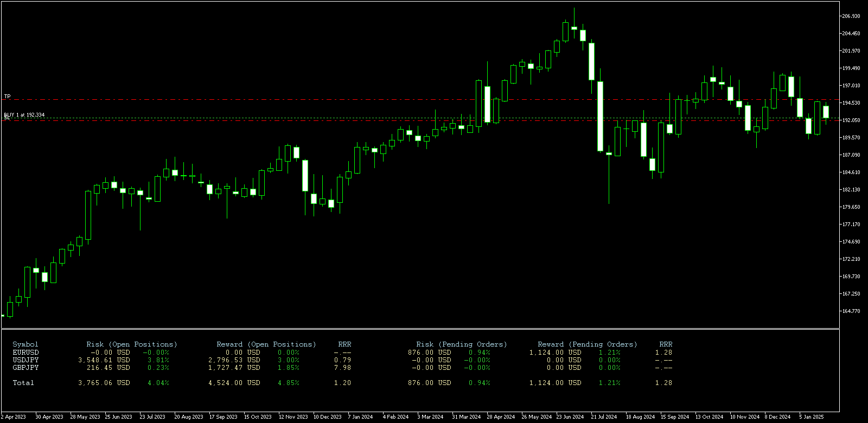Viewport: 868px width, 423px height.
Task: Click the Risk (Open Positions) header
Action: 132,344
